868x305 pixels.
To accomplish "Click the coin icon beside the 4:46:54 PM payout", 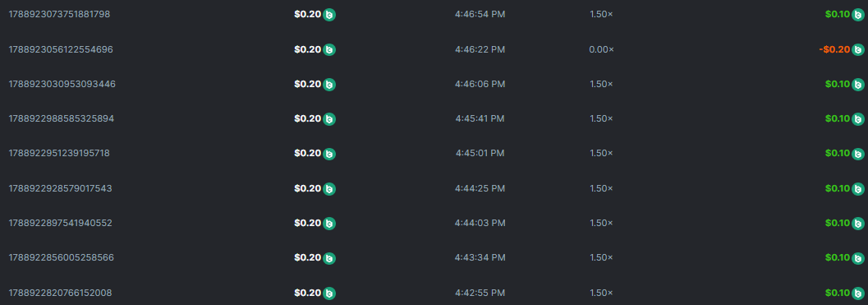I will (x=857, y=15).
